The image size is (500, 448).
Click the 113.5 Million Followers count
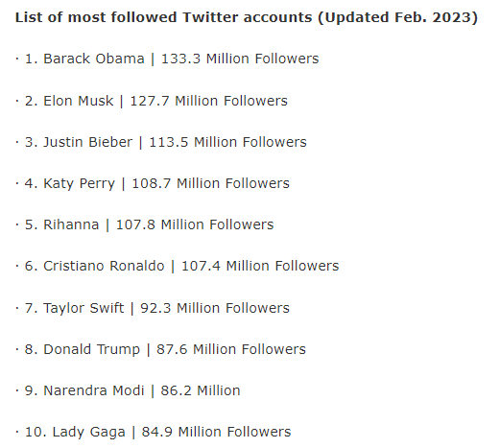pyautogui.click(x=227, y=142)
